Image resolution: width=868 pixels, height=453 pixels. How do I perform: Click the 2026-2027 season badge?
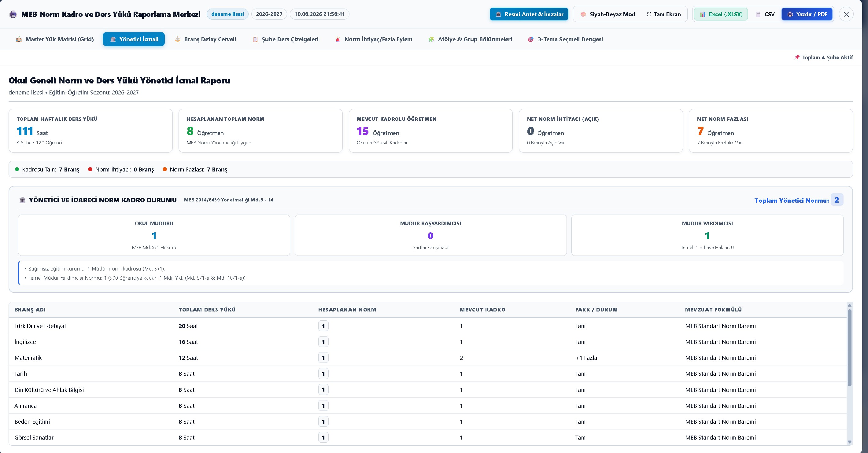pyautogui.click(x=269, y=14)
